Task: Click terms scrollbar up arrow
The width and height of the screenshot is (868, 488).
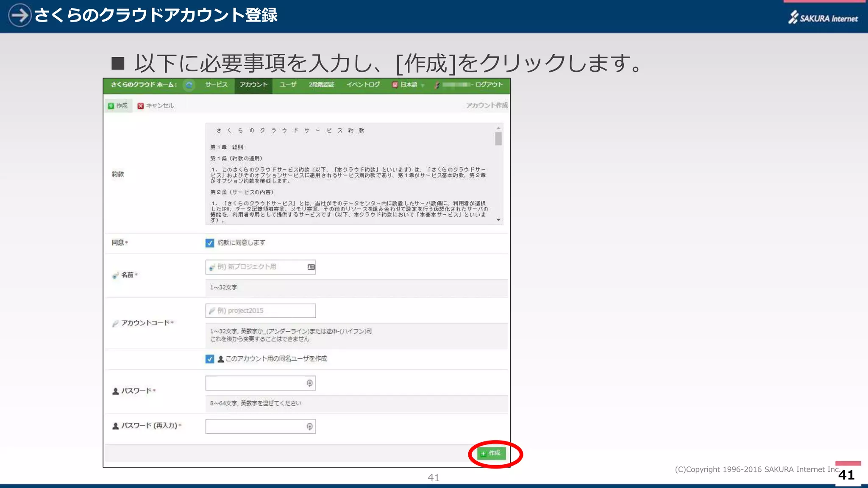Action: 498,128
